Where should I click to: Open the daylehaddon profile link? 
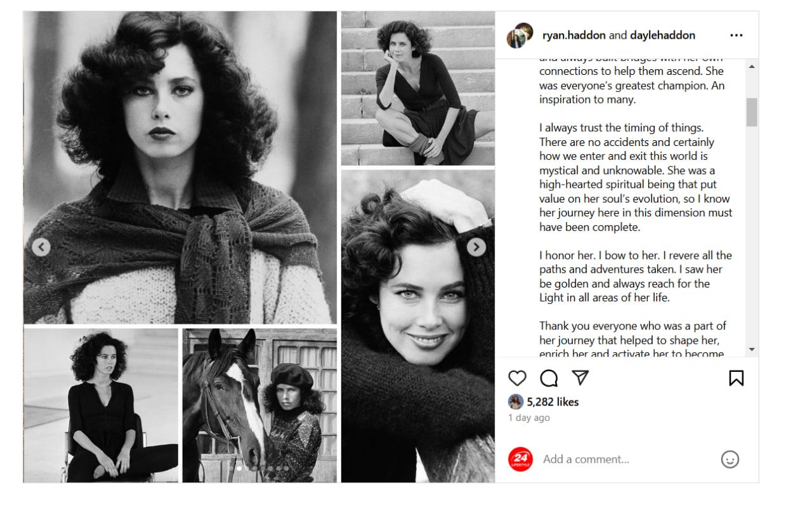click(662, 36)
